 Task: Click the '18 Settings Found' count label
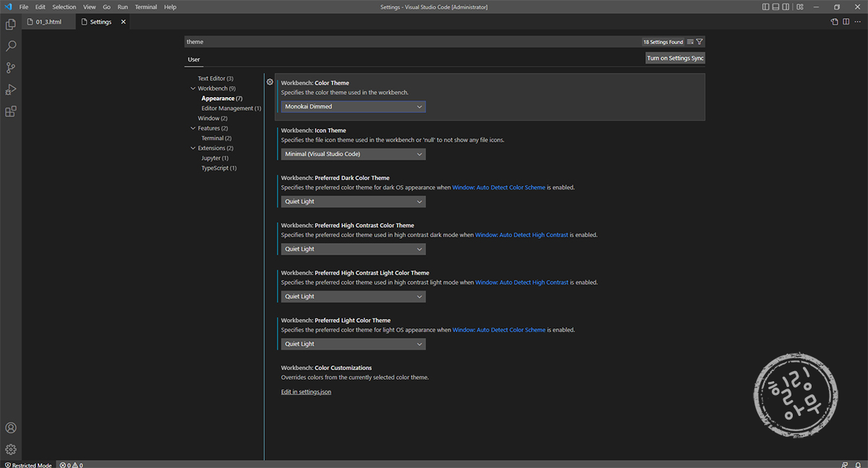pos(663,42)
